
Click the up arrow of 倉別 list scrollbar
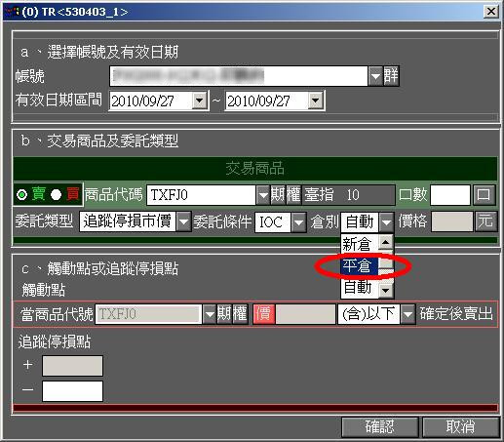click(x=385, y=242)
